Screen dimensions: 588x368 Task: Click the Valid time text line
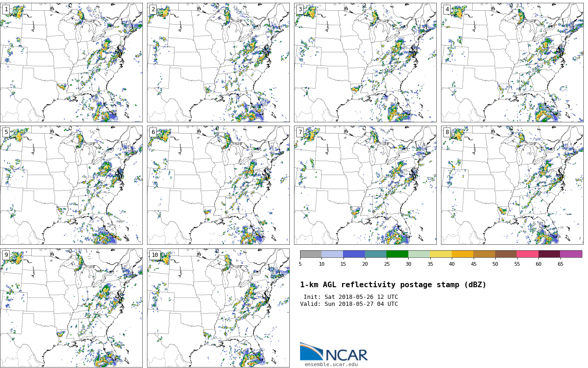[x=349, y=304]
